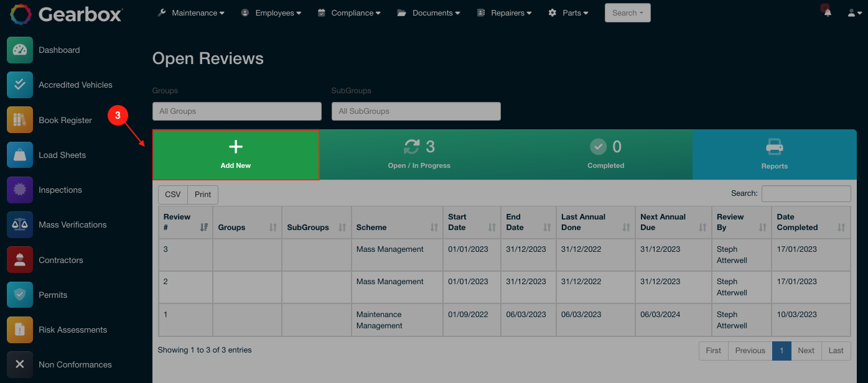868x383 pixels.
Task: Open the Employees menu
Action: point(271,12)
